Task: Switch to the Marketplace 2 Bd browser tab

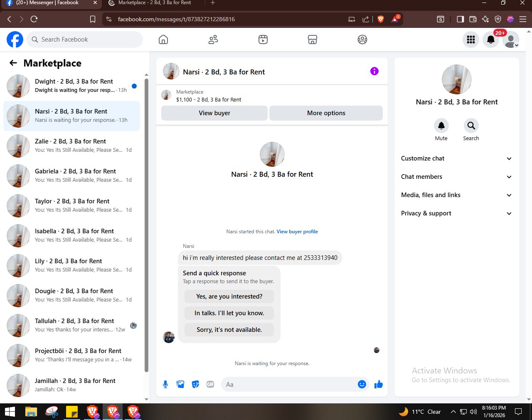Action: (155, 3)
